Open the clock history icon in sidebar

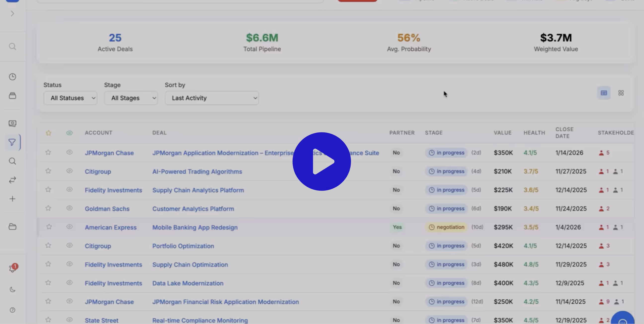coord(12,77)
